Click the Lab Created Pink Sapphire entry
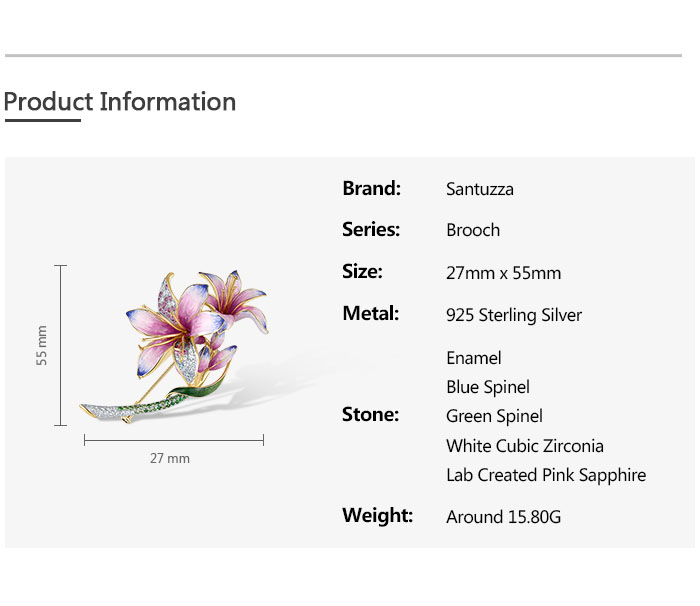This screenshot has width=700, height=606. point(546,475)
